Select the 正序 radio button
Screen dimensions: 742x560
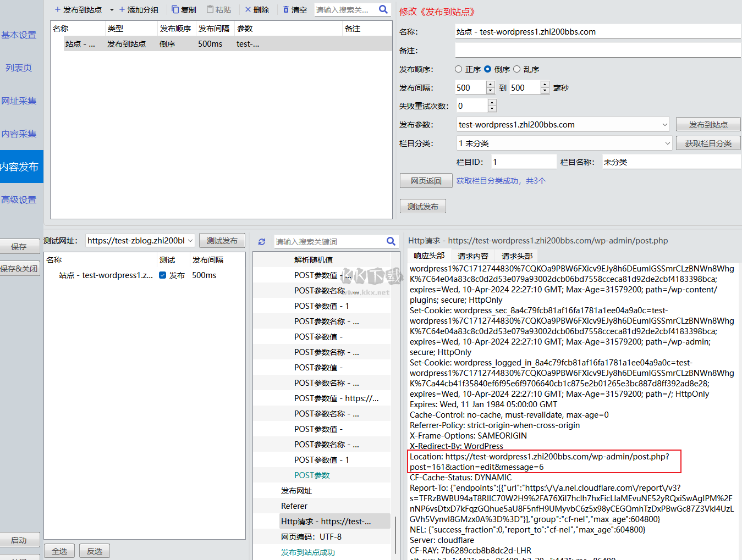[x=459, y=69]
